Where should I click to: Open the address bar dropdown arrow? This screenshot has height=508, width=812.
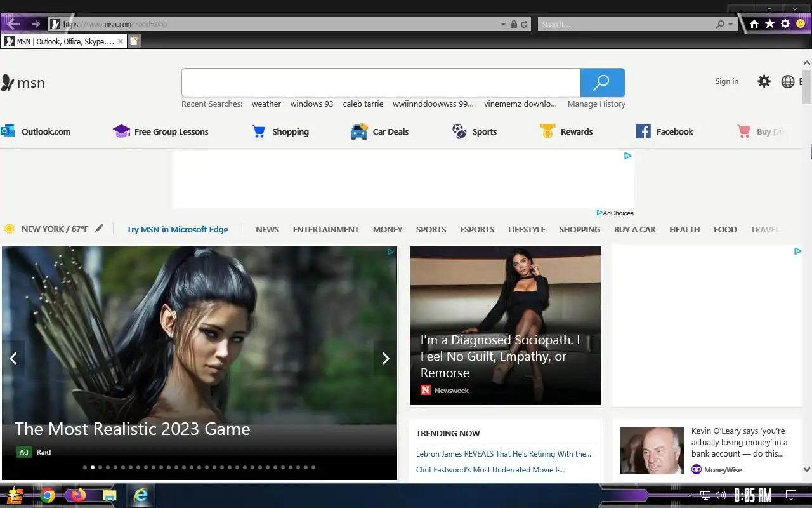point(503,24)
